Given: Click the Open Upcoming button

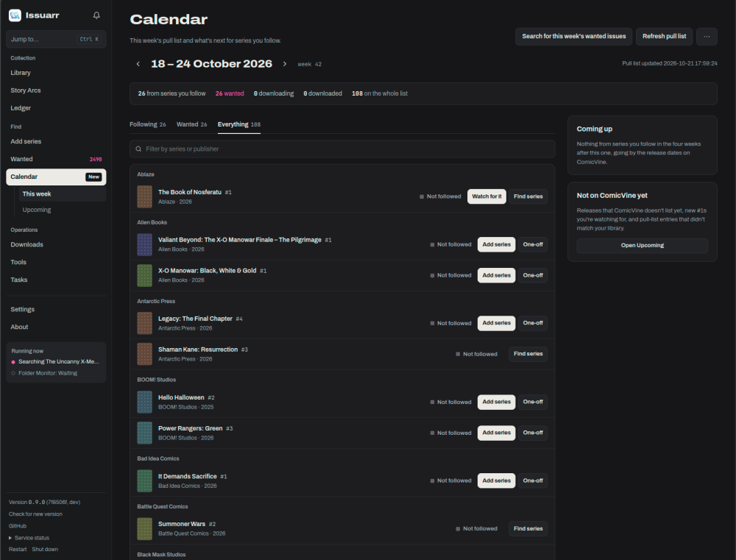Looking at the screenshot, I should pyautogui.click(x=642, y=246).
